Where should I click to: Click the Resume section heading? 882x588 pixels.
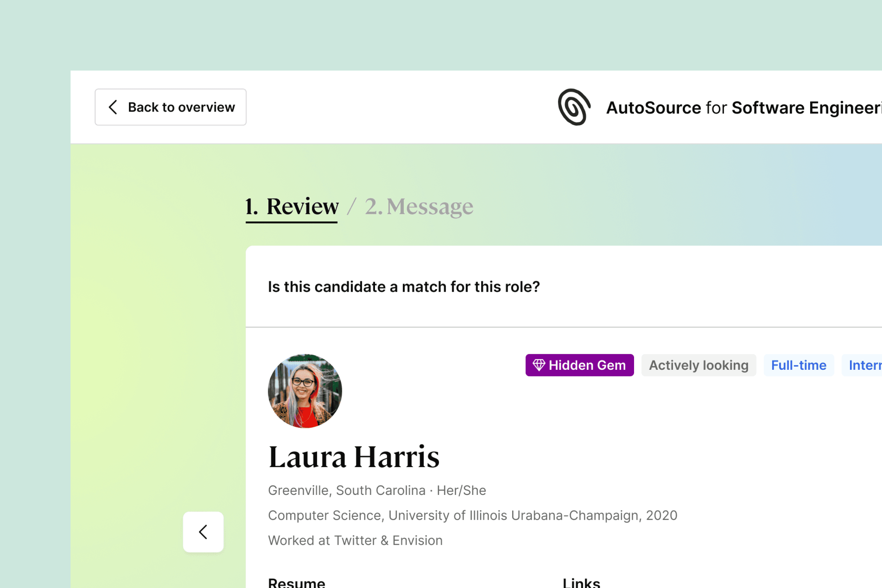click(296, 583)
